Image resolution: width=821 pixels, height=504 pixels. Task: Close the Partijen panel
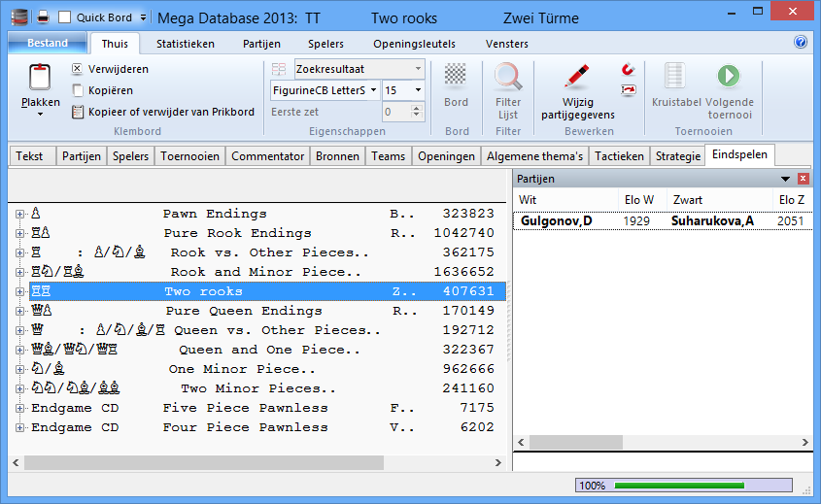click(x=803, y=179)
